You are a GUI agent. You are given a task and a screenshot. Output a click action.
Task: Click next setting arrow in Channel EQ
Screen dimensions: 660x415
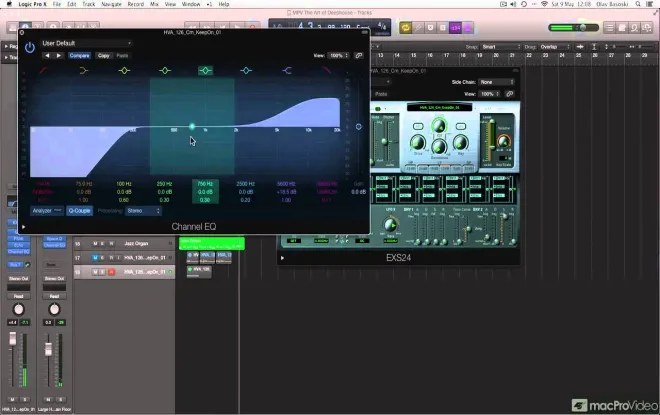point(59,56)
